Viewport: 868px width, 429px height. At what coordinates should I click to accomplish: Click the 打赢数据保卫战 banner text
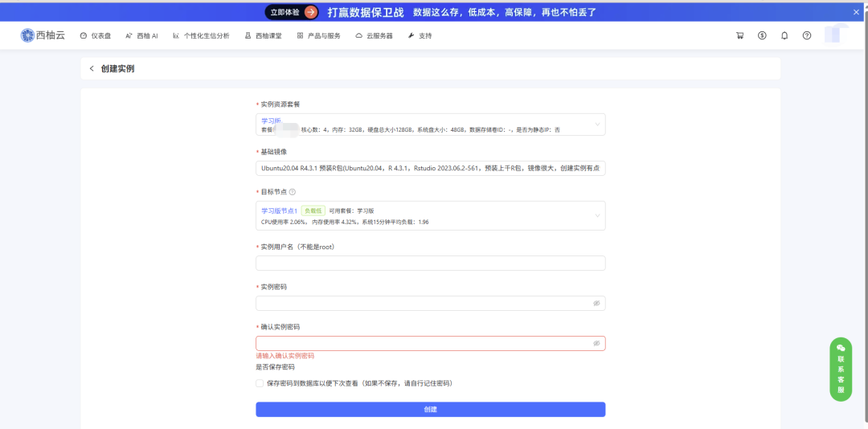pos(366,11)
